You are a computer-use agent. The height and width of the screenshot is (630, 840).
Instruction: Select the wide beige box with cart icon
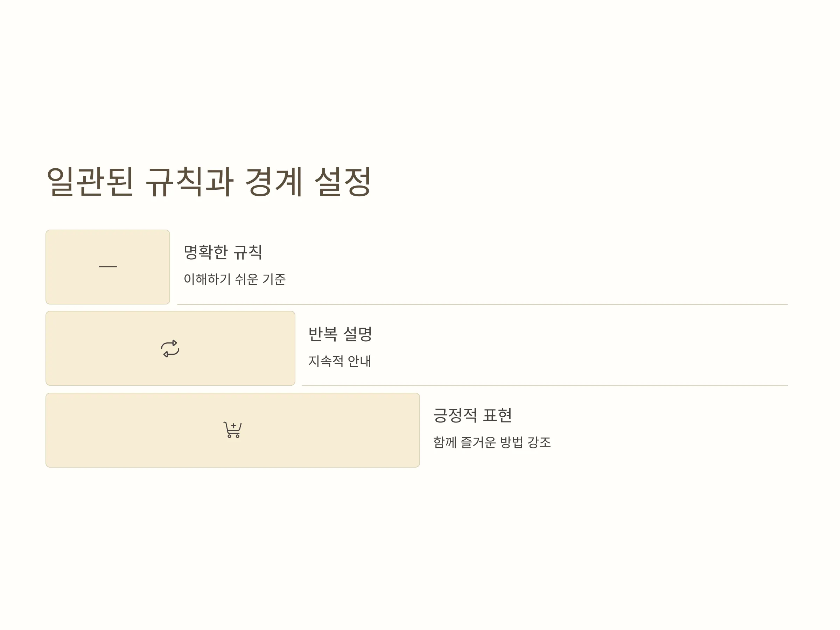pos(233,430)
